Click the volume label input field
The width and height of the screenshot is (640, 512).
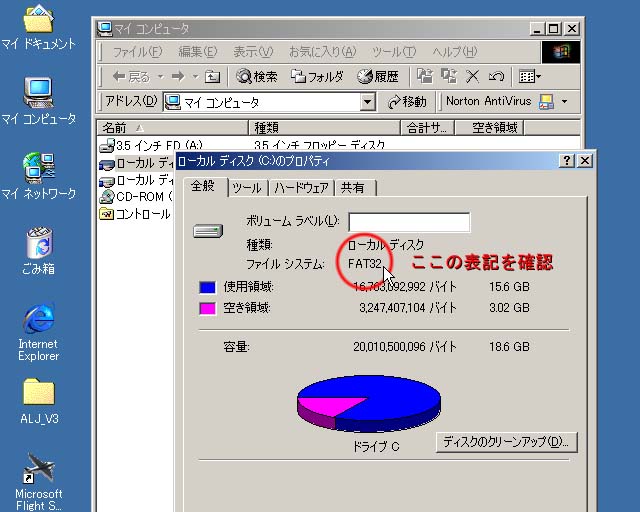(x=408, y=222)
